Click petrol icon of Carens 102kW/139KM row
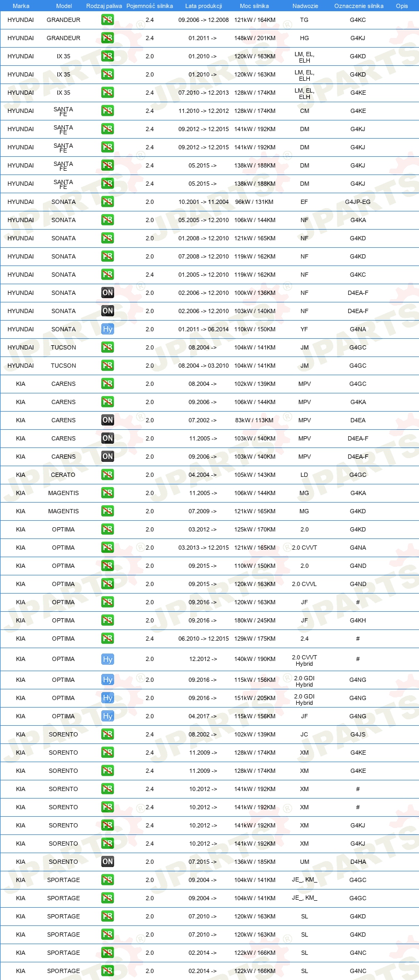Image resolution: width=419 pixels, height=980 pixels. 108,384
